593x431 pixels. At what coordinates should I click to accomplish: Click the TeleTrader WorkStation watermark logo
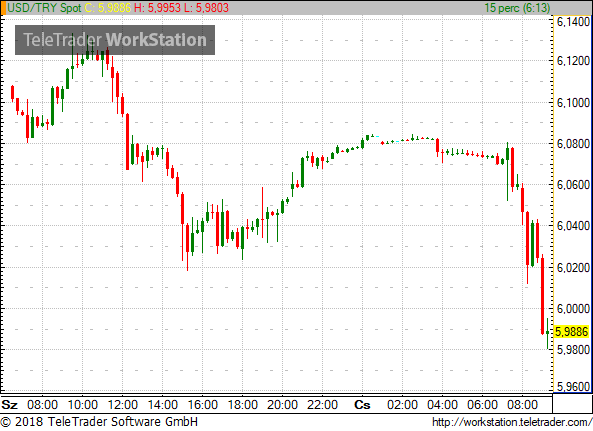[115, 40]
